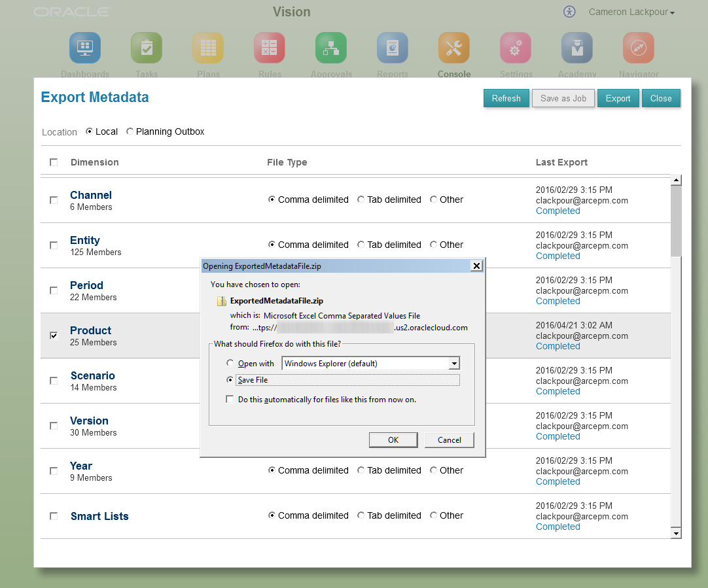Select Planning Outbox location radio button
The width and height of the screenshot is (708, 588).
coord(130,131)
